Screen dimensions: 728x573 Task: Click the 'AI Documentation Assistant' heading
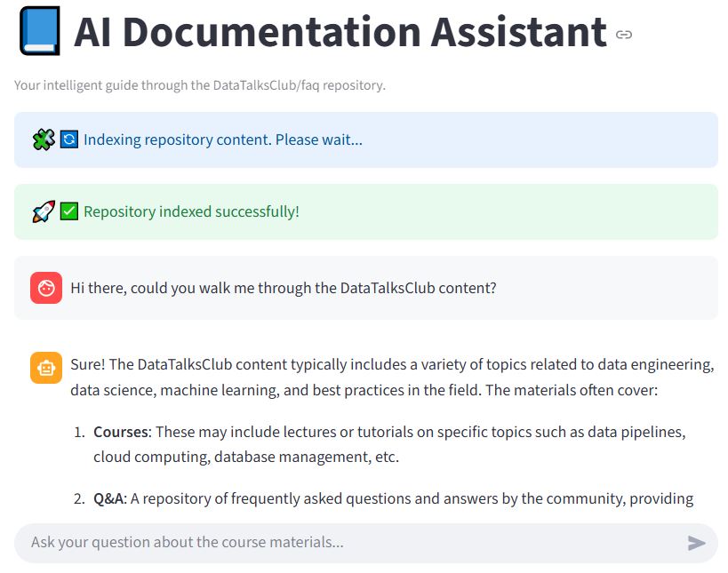pyautogui.click(x=340, y=33)
